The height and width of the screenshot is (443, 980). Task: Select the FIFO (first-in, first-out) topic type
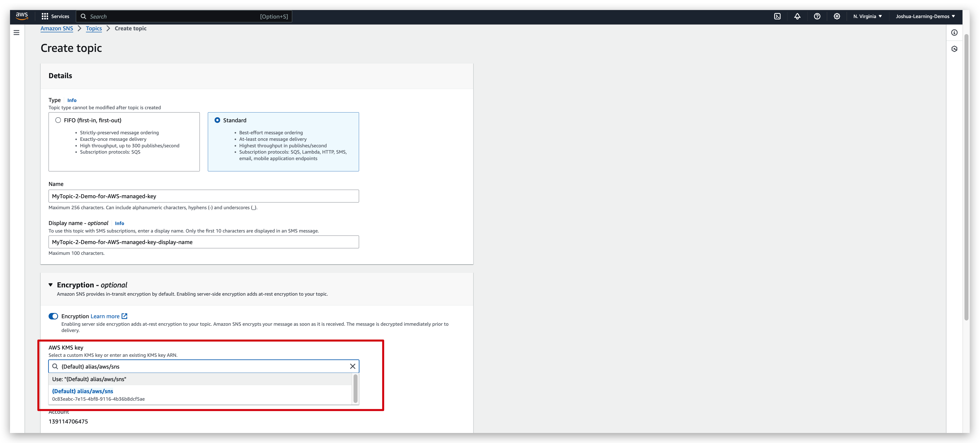58,120
